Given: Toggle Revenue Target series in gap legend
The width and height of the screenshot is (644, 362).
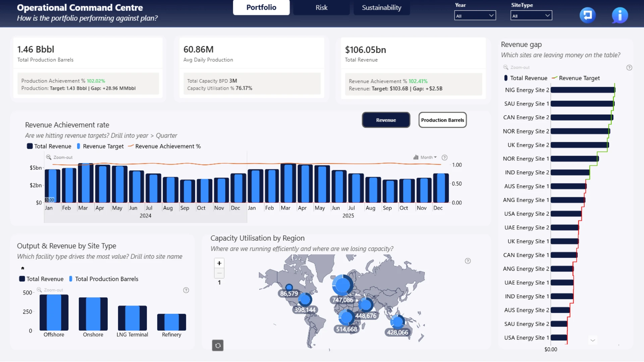Looking at the screenshot, I should 576,78.
